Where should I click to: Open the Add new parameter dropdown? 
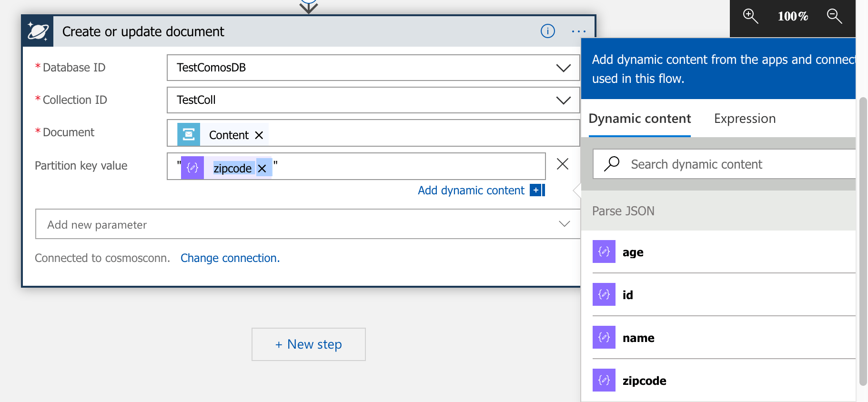[x=308, y=224]
